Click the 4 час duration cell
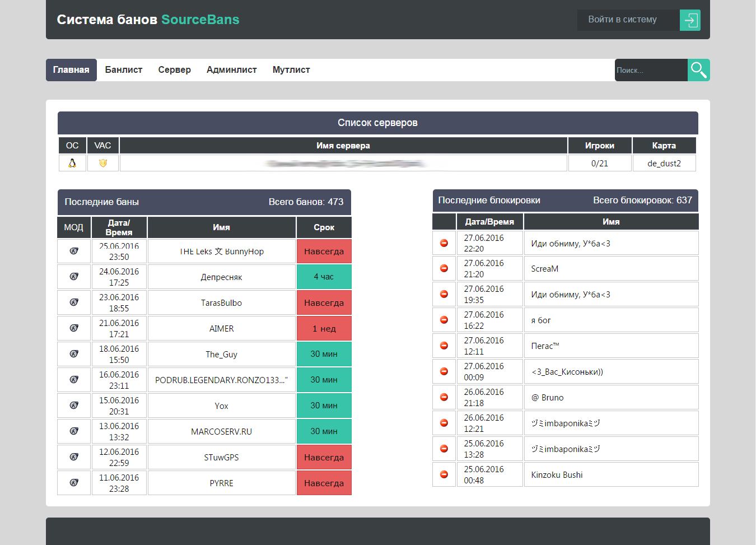The image size is (756, 545). pyautogui.click(x=324, y=277)
